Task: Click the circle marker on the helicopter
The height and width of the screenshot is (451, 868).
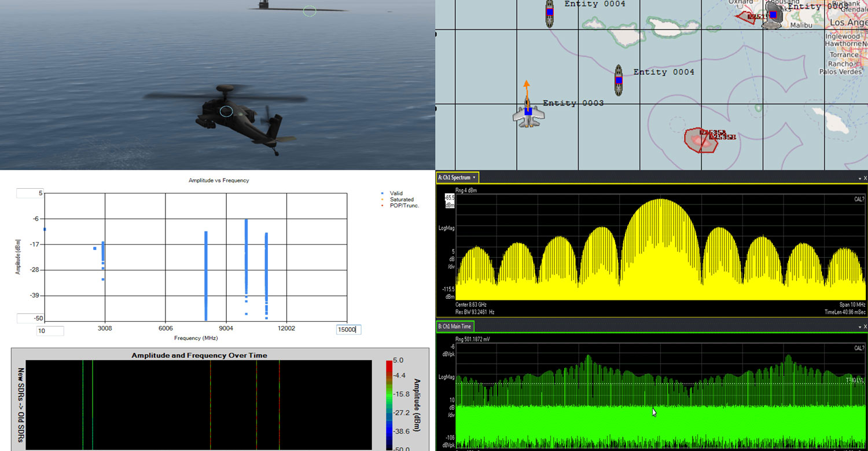Action: [x=226, y=111]
